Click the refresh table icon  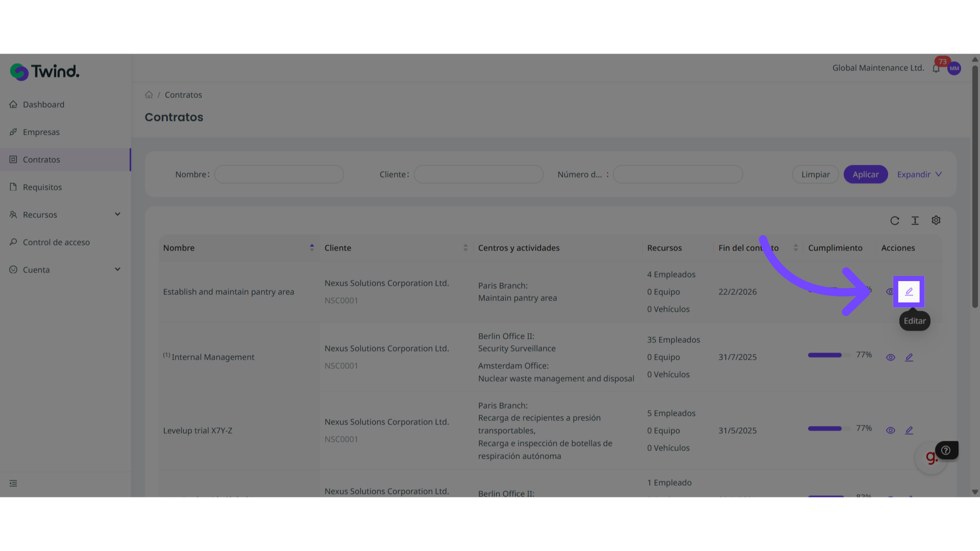pos(895,220)
